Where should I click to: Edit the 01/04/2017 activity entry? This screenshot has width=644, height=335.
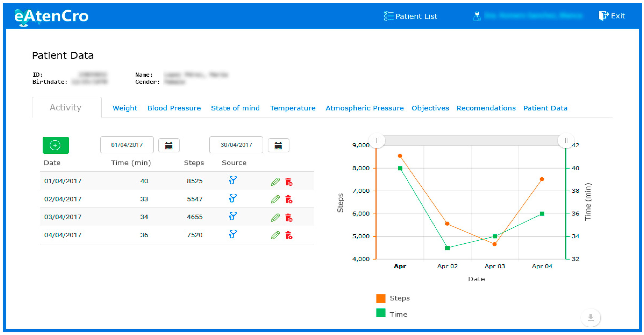(x=275, y=181)
